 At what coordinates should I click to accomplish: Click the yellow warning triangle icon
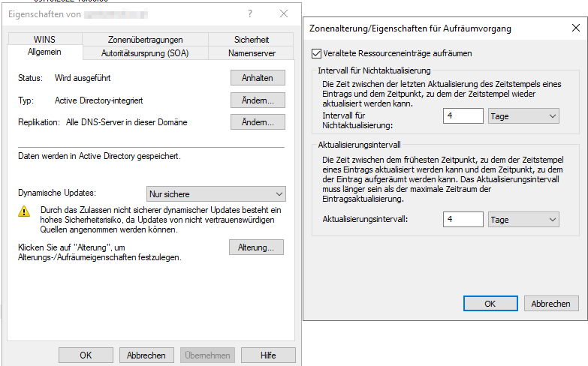[24, 211]
